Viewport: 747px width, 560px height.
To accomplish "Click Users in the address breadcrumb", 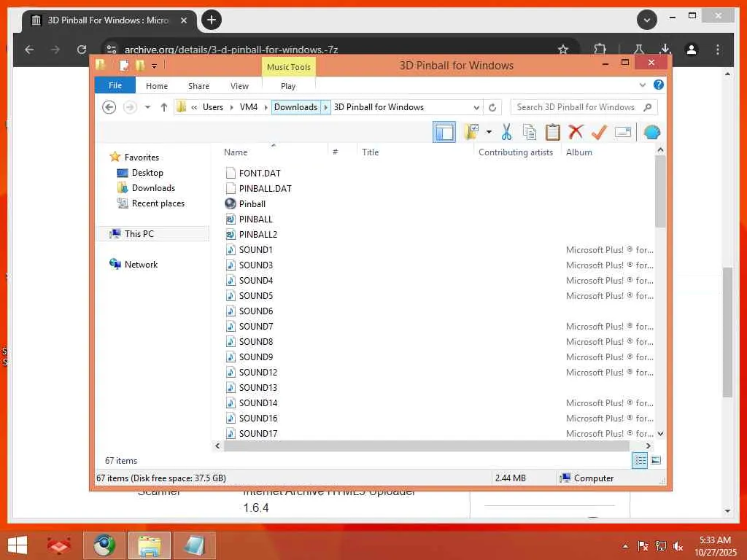I will click(x=213, y=107).
